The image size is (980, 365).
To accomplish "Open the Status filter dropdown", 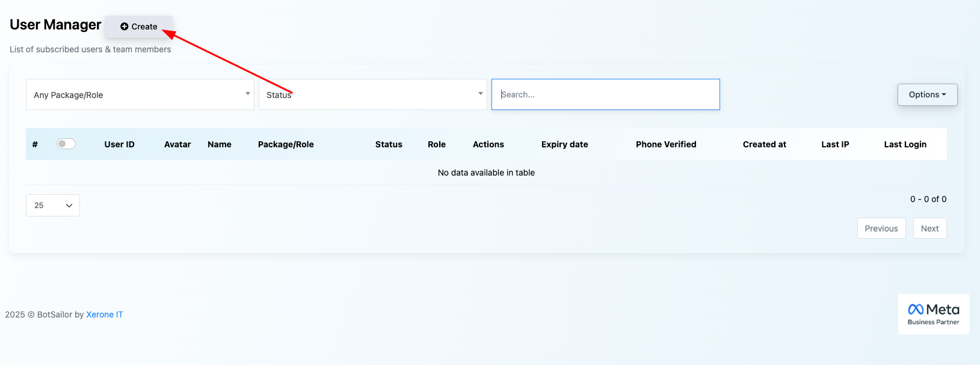I will pyautogui.click(x=372, y=94).
